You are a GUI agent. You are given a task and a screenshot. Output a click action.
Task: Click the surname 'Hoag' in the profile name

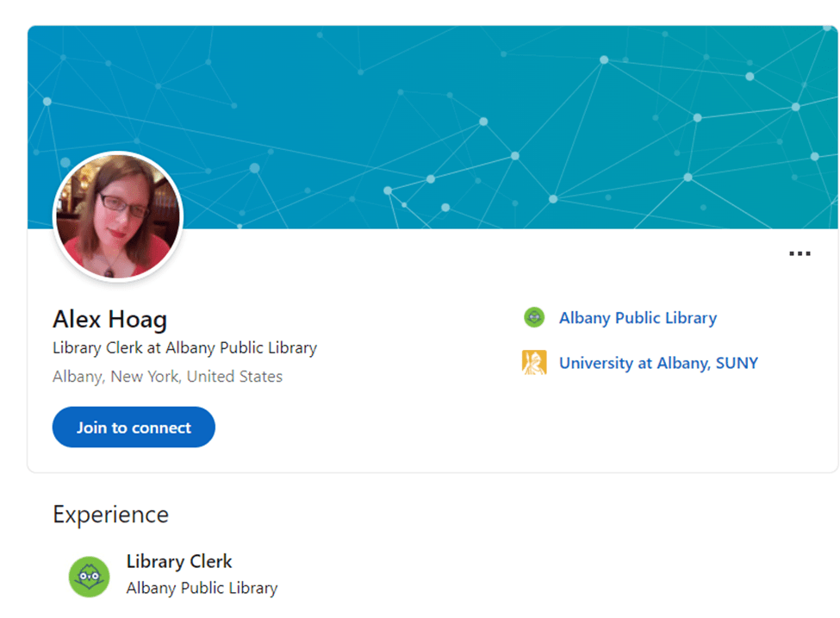(137, 320)
